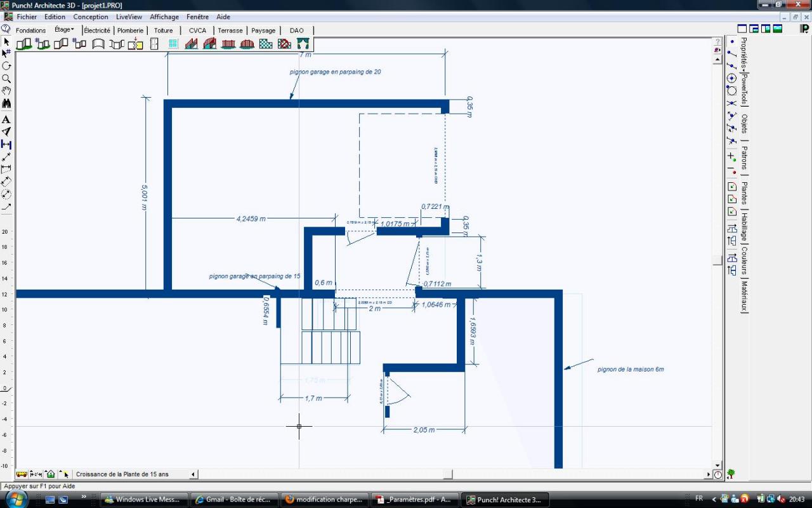
Task: Select the door tool
Action: 154,44
